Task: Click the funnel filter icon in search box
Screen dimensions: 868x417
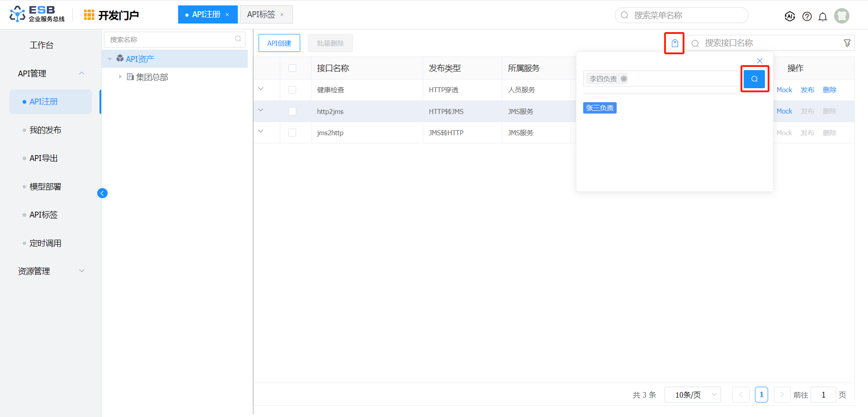Action: [847, 43]
